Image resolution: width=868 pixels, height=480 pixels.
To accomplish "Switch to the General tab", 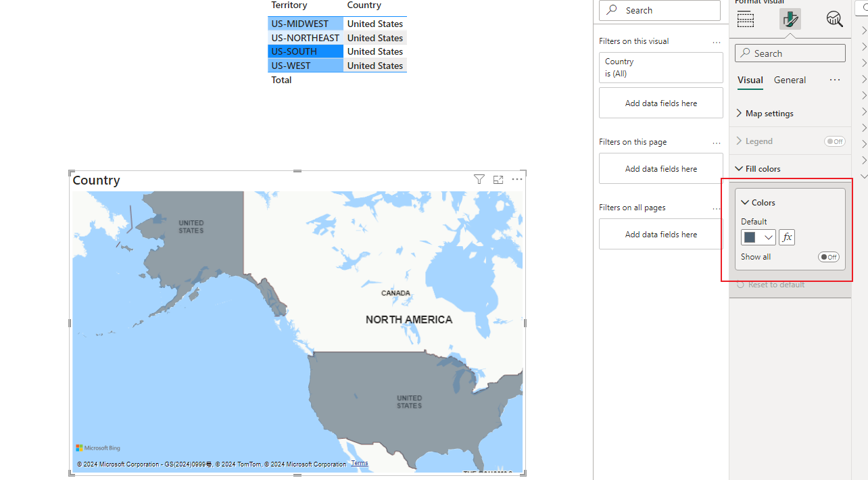I will tap(790, 80).
